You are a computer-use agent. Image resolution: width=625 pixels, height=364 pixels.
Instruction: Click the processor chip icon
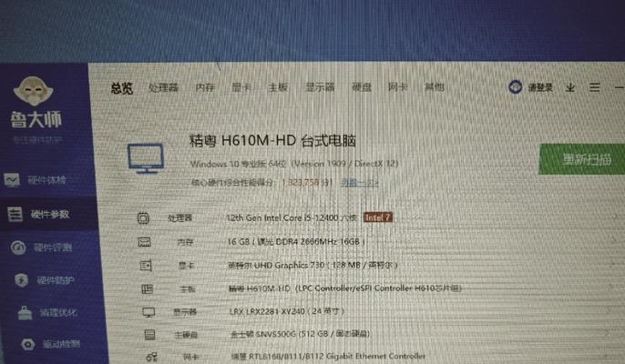pos(143,217)
